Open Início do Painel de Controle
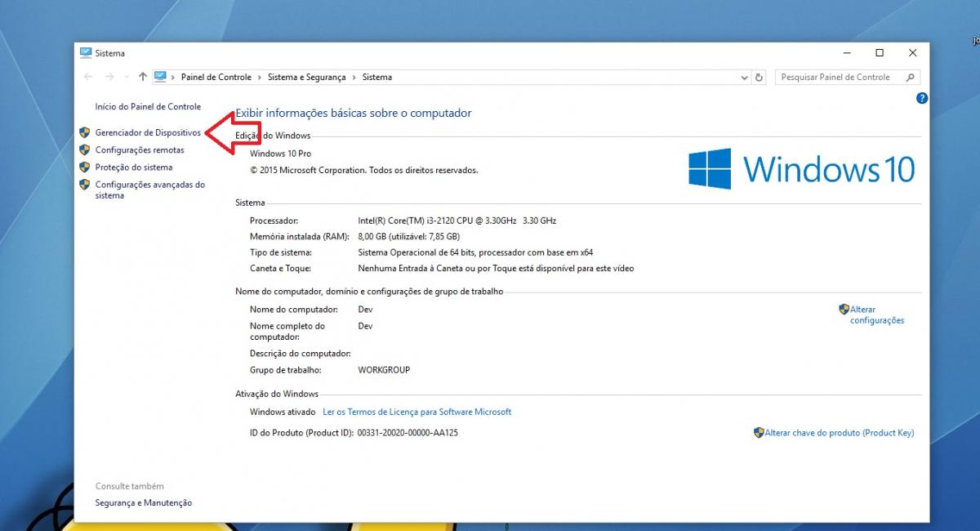This screenshot has width=980, height=531. (x=148, y=107)
